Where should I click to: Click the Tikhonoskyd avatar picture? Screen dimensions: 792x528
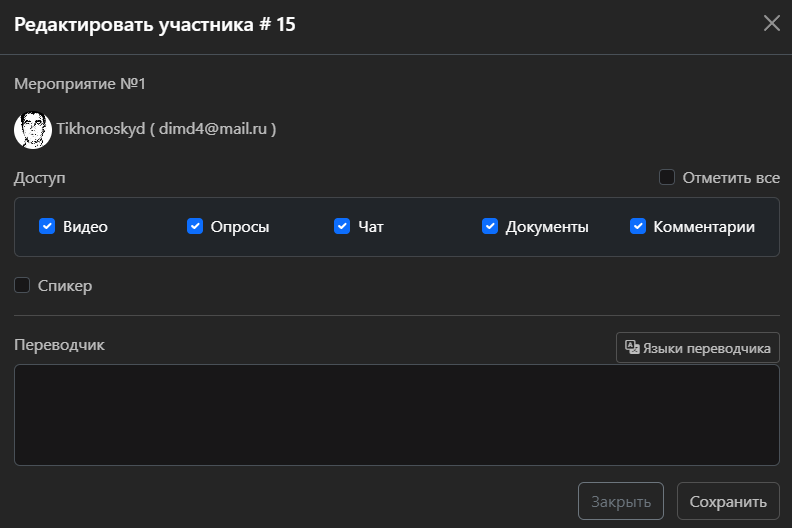[x=33, y=129]
